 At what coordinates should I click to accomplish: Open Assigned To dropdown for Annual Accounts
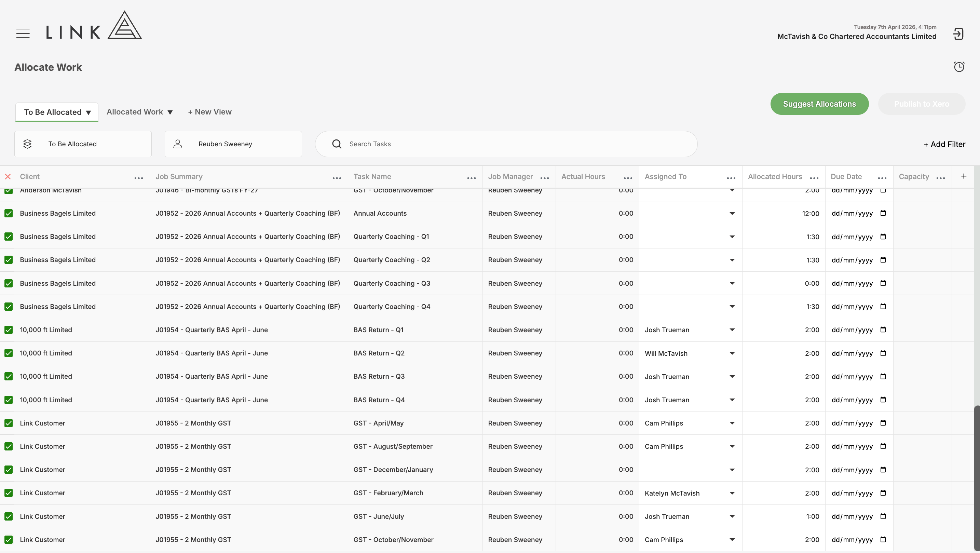click(x=690, y=214)
